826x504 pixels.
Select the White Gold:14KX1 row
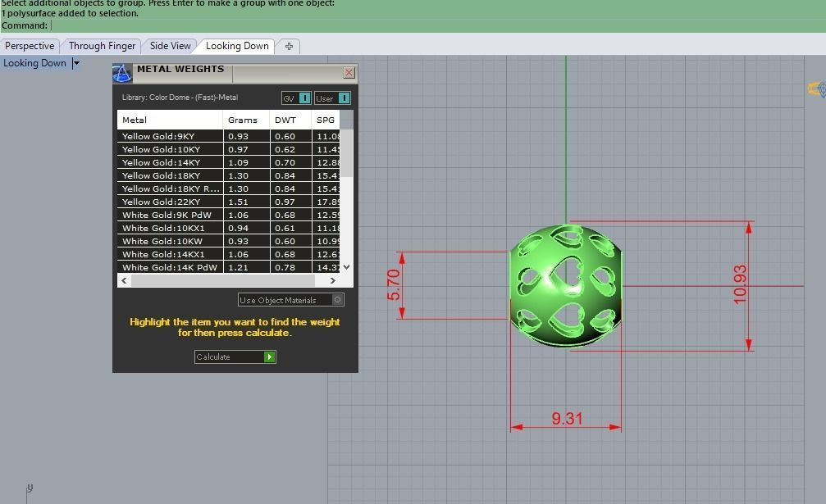coord(229,255)
